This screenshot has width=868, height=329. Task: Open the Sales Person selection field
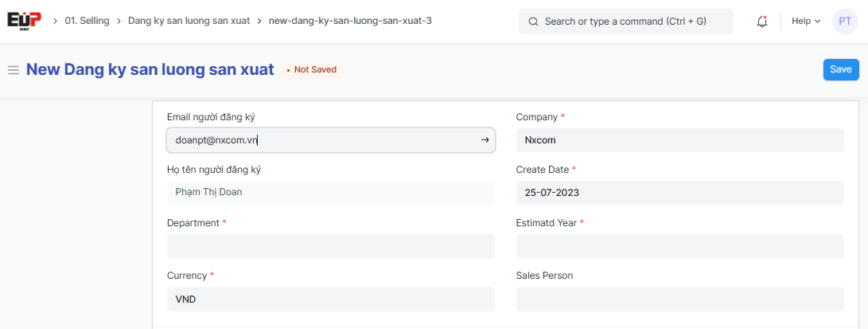pos(679,299)
